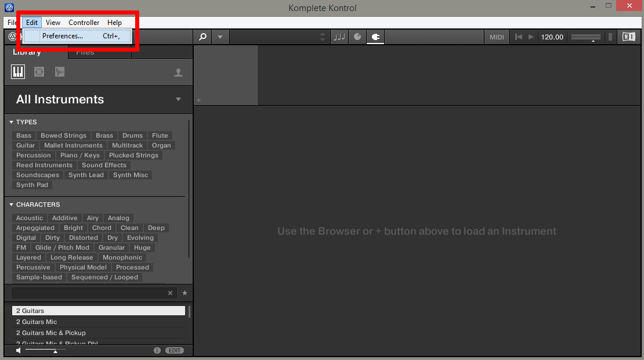Show preset info with the i icon
This screenshot has height=360, width=644.
pyautogui.click(x=157, y=351)
